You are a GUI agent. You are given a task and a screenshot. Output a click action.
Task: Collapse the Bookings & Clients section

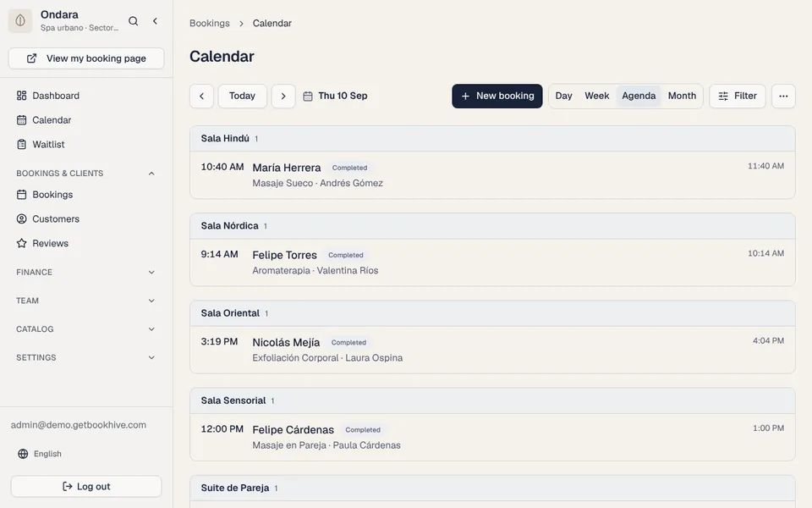pos(86,173)
